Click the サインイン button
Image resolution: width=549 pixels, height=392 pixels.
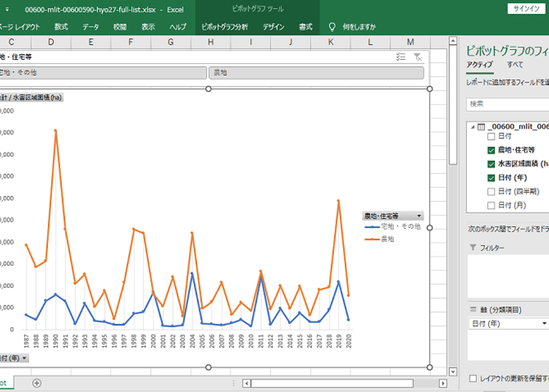coord(526,9)
